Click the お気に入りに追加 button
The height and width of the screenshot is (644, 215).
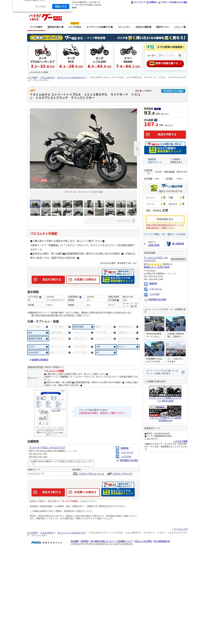(173, 91)
